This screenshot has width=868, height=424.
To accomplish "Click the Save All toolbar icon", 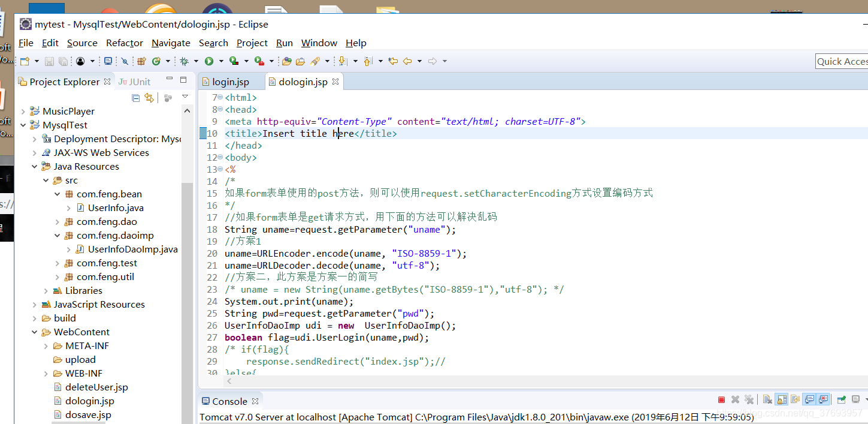I will 63,61.
